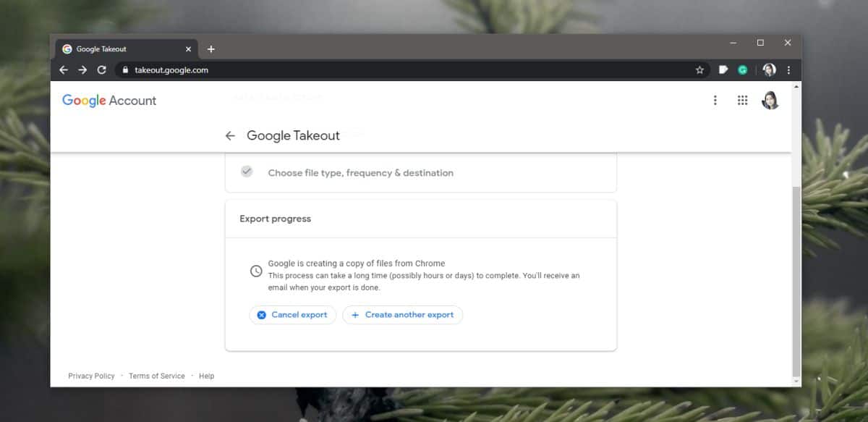
Task: Open the Google apps grid launcher
Action: coord(742,101)
